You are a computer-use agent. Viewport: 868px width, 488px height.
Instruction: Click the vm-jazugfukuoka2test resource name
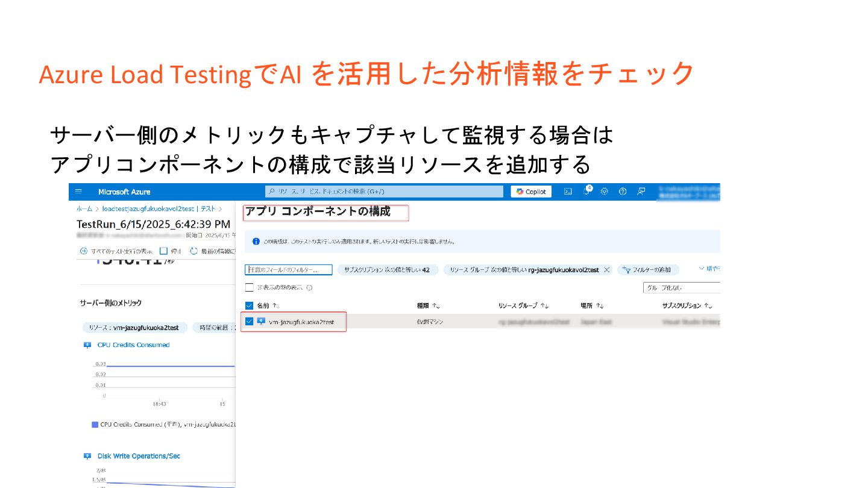tap(301, 322)
